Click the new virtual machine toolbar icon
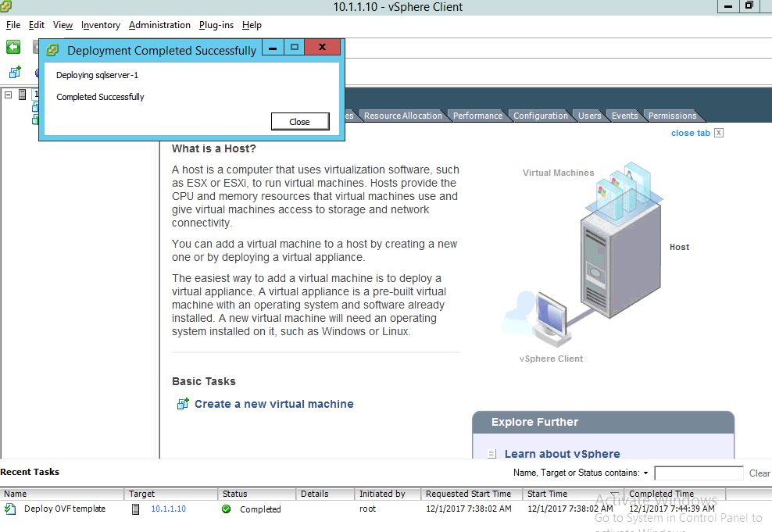This screenshot has height=532, width=772. coord(16,73)
